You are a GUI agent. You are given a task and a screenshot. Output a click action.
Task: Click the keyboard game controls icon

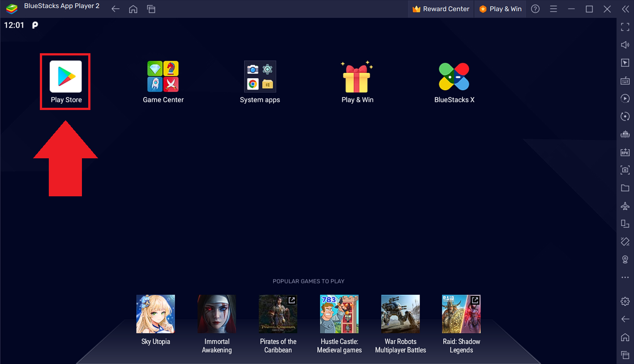[625, 80]
